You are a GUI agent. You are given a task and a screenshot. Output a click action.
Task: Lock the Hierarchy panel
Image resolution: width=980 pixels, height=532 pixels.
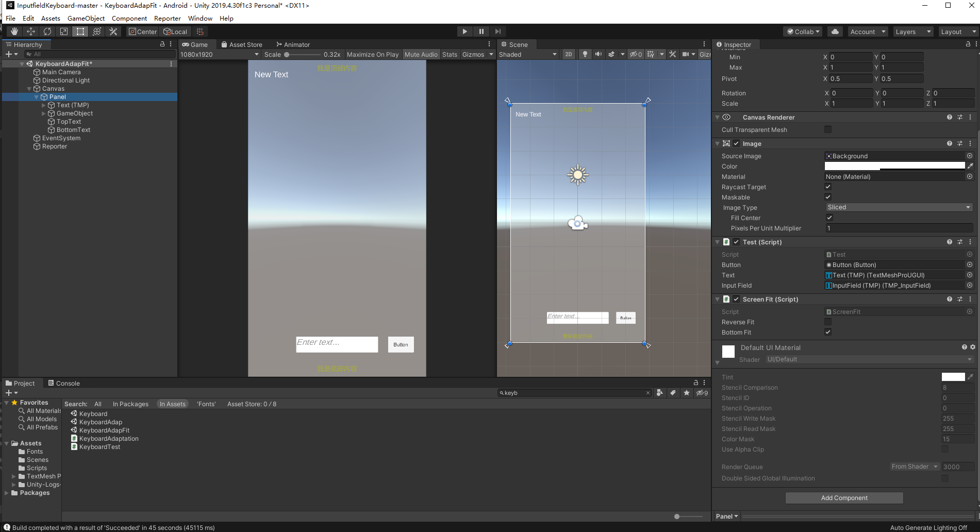162,44
